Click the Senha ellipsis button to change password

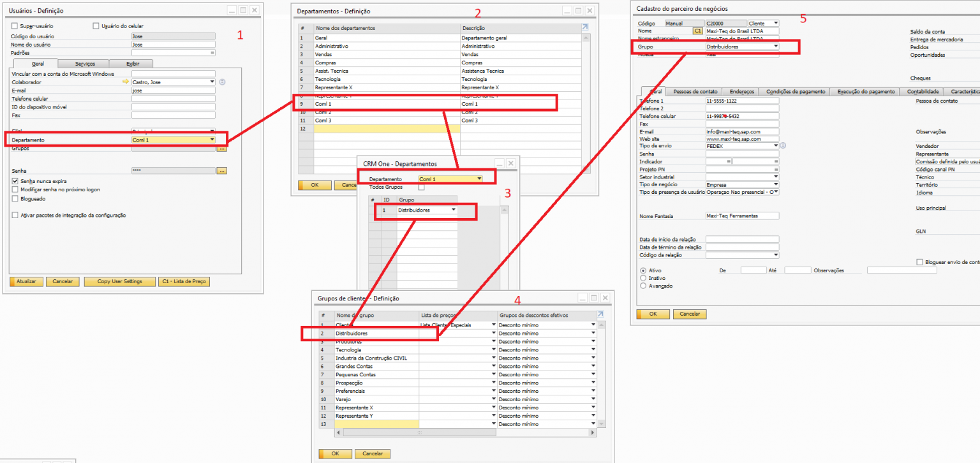pyautogui.click(x=221, y=171)
